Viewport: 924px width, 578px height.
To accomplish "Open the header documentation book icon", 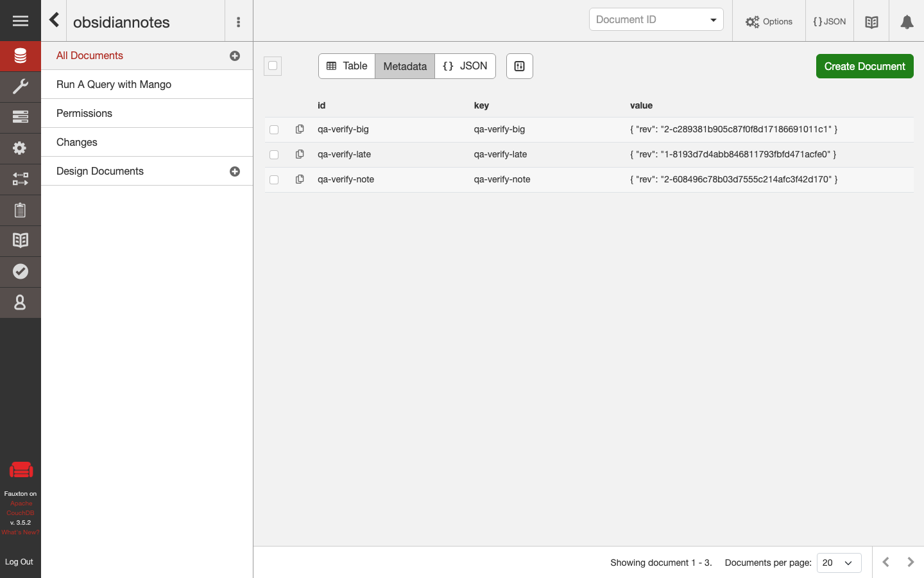I will tap(871, 22).
